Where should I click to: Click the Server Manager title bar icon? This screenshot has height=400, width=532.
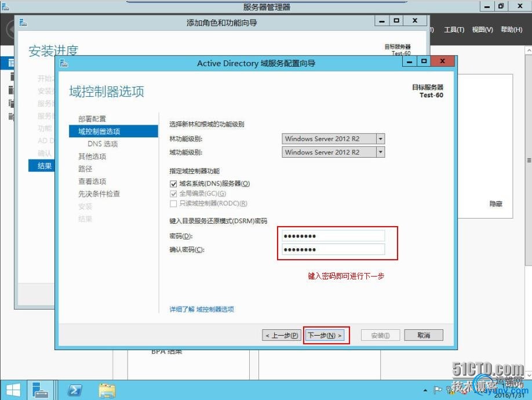[x=5, y=6]
